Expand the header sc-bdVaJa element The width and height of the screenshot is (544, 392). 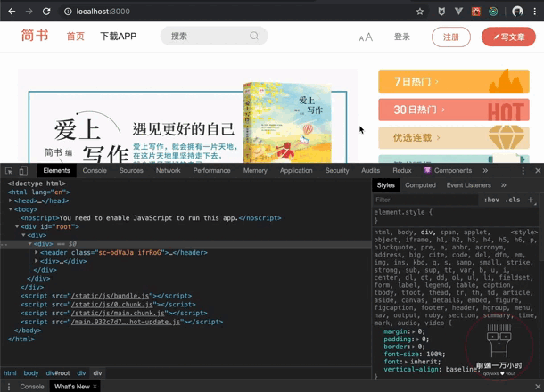tap(36, 252)
